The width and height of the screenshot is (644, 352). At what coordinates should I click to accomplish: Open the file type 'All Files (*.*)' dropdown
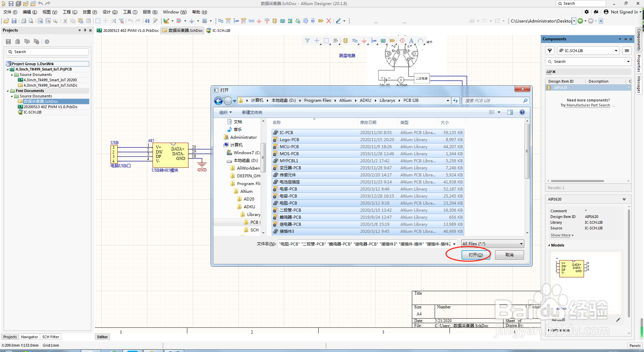(493, 244)
